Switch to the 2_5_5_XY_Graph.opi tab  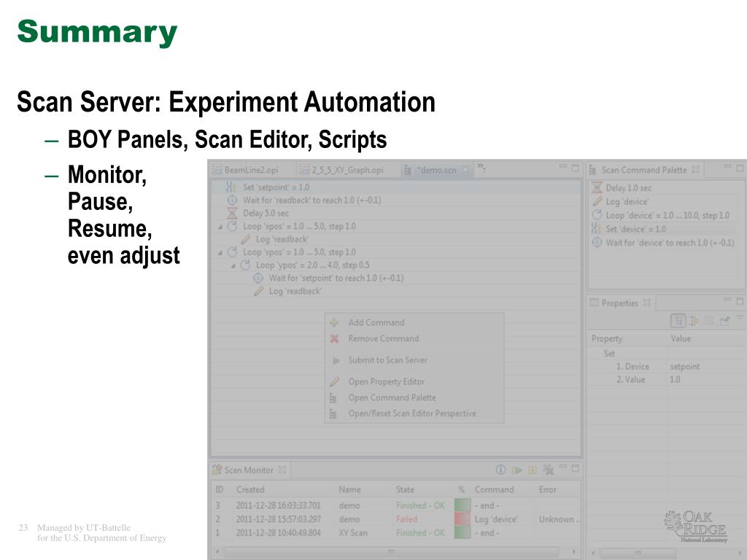click(x=347, y=170)
